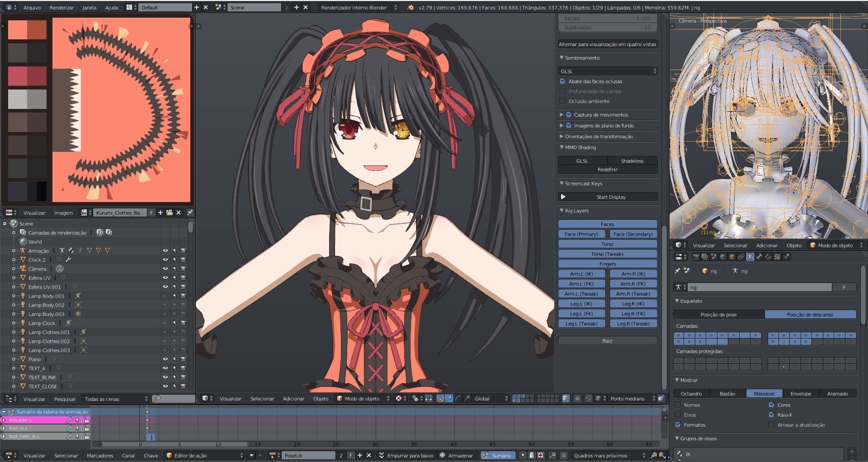Image resolution: width=868 pixels, height=462 pixels.
Task: Click the snap magnet icon in viewport header
Action: pyautogui.click(x=588, y=398)
